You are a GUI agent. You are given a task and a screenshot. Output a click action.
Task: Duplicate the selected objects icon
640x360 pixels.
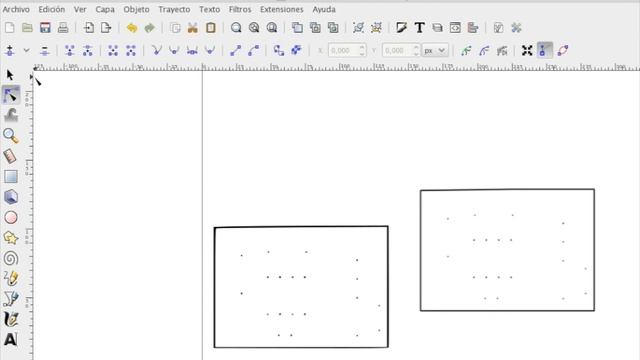pyautogui.click(x=297, y=28)
